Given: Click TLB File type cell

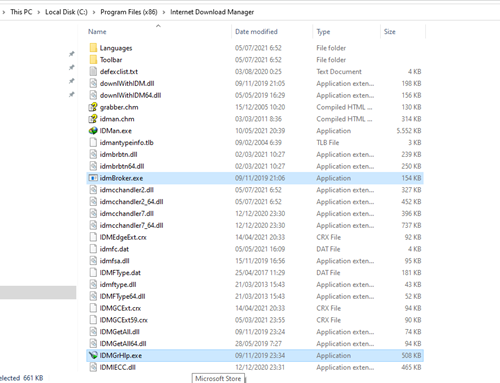Looking at the screenshot, I should click(x=328, y=142).
